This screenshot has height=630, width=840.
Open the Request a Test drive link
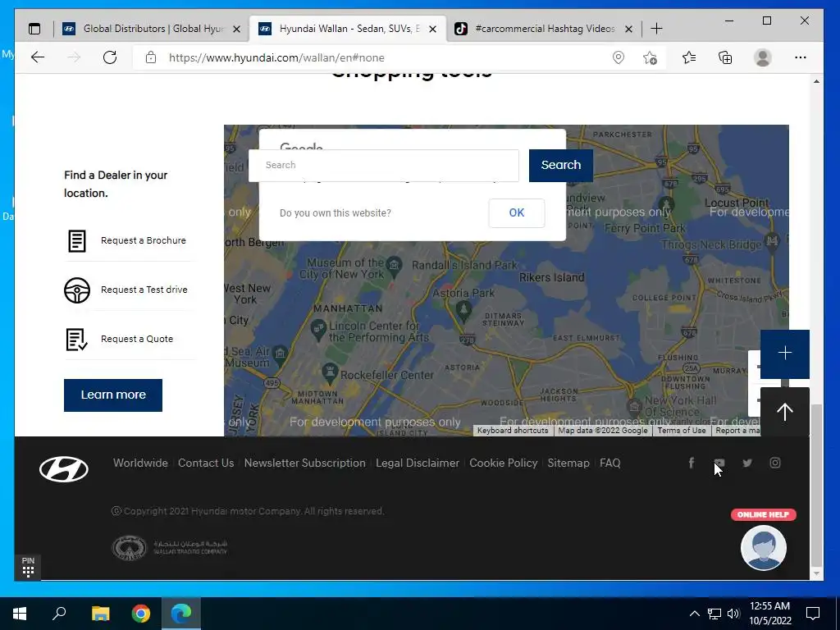[x=144, y=290]
